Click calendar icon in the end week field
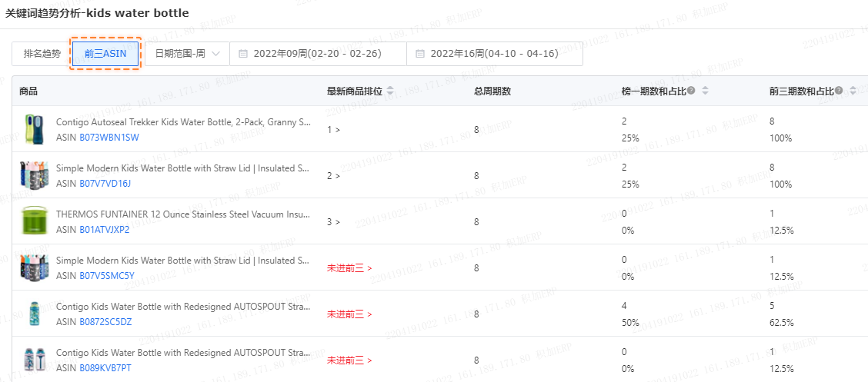The image size is (868, 382). point(419,54)
